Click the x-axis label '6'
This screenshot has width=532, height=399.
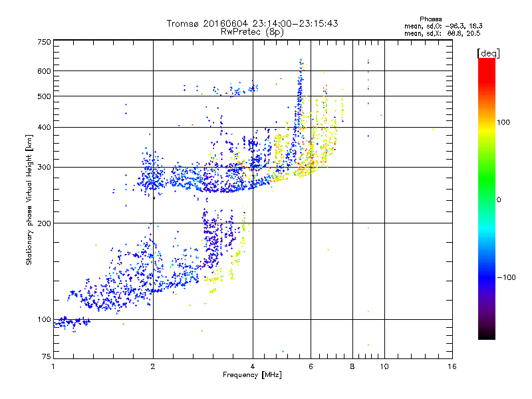(x=311, y=366)
